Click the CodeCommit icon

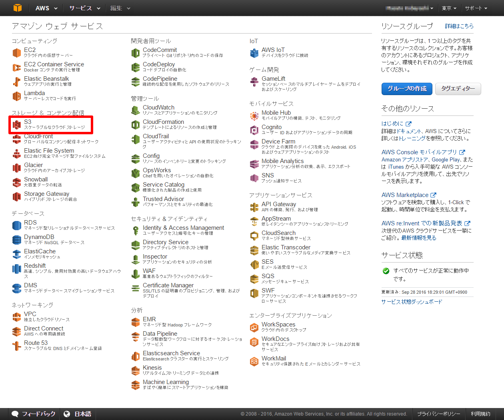pyautogui.click(x=135, y=53)
